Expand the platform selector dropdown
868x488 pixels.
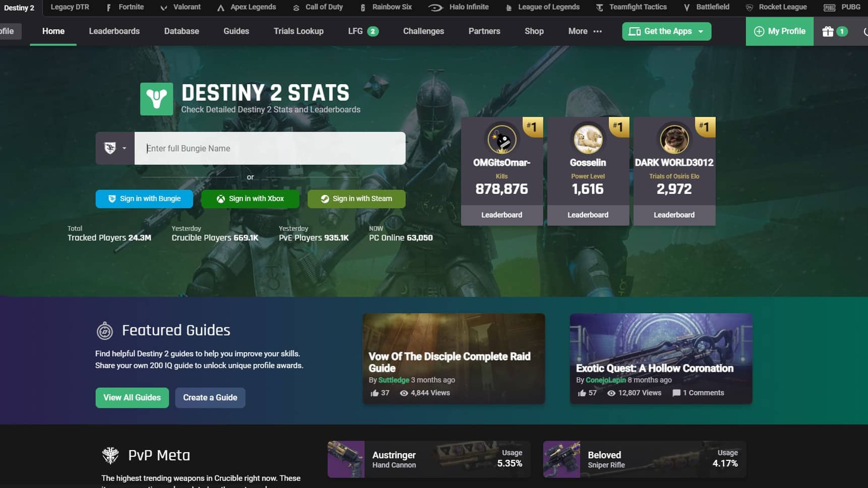pyautogui.click(x=115, y=148)
